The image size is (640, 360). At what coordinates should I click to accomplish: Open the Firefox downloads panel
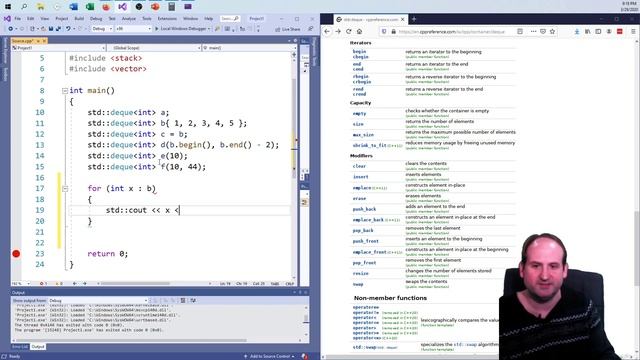pos(577,31)
